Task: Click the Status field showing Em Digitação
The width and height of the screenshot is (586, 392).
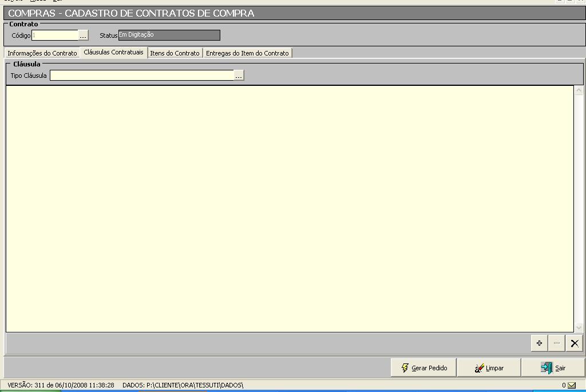Action: coord(169,35)
